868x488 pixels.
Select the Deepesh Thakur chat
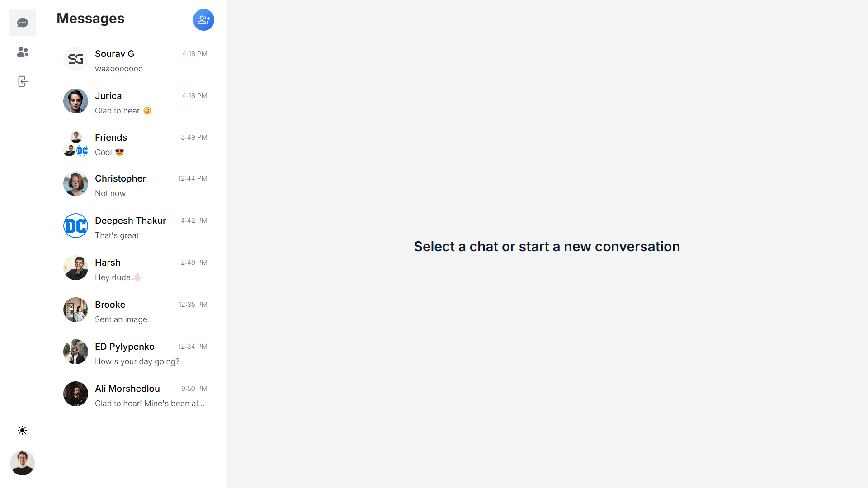tap(135, 226)
